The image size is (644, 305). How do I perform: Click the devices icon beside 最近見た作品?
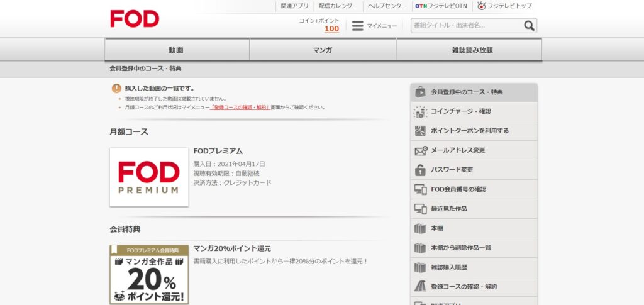pos(420,209)
